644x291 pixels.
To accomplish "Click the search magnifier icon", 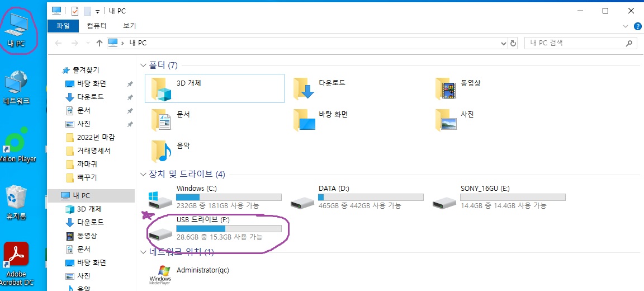I will coord(629,43).
